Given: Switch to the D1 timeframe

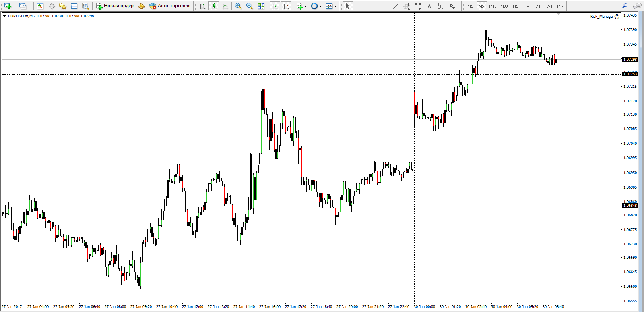Looking at the screenshot, I should pos(538,6).
